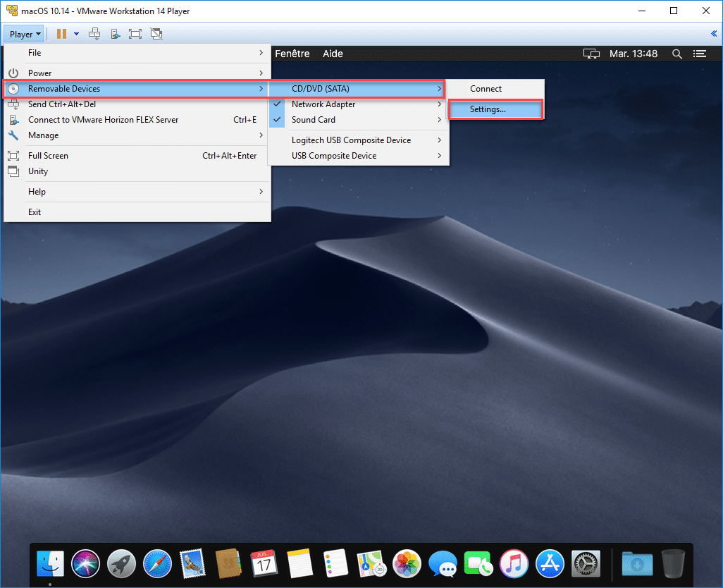Click the Send Ctrl+Alt+Del toolbar icon
Screen dimensions: 723x588
tap(94, 34)
